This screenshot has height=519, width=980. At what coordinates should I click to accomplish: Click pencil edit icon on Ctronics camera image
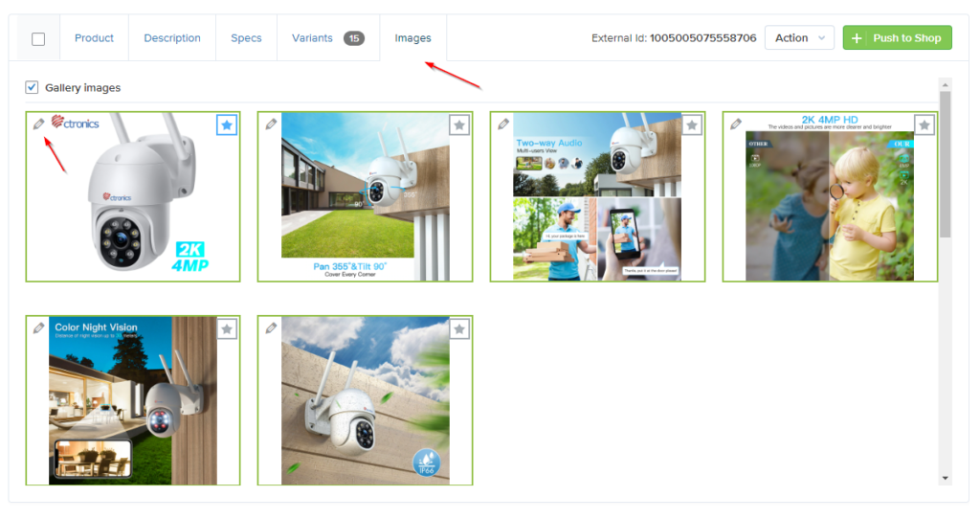click(x=38, y=124)
